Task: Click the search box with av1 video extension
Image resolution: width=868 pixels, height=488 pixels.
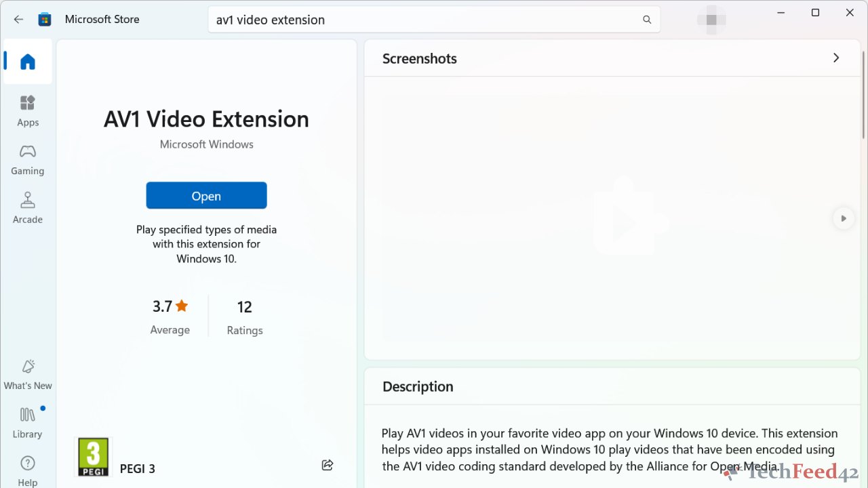Action: click(434, 20)
